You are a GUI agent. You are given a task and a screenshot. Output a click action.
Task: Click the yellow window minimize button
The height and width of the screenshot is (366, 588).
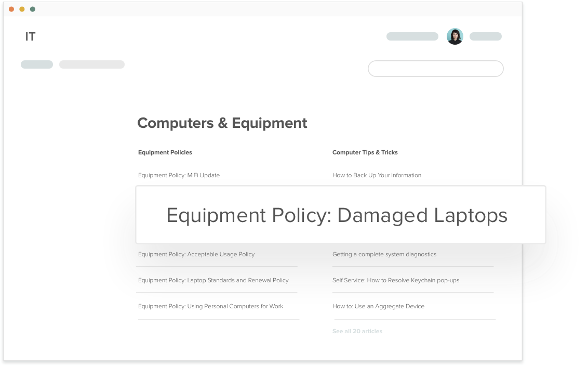(x=22, y=9)
